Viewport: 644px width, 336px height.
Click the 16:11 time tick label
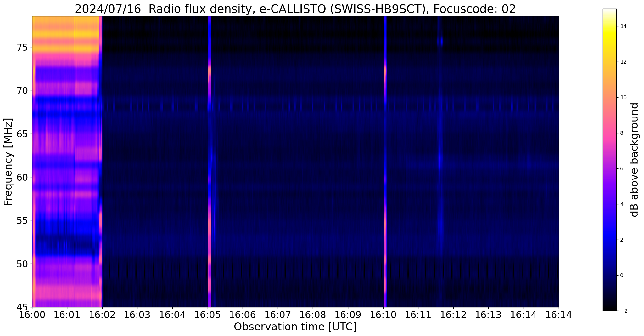point(418,315)
